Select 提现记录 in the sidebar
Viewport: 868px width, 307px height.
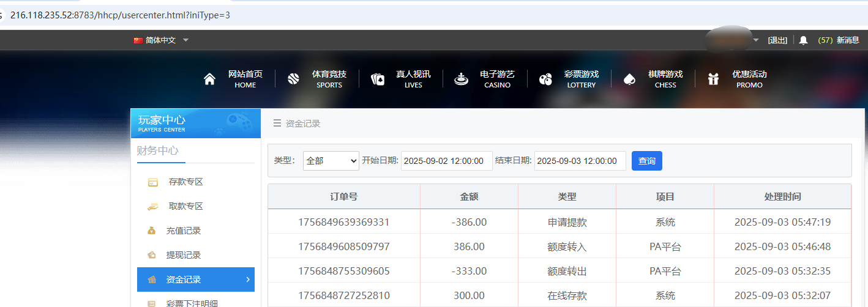click(x=184, y=255)
